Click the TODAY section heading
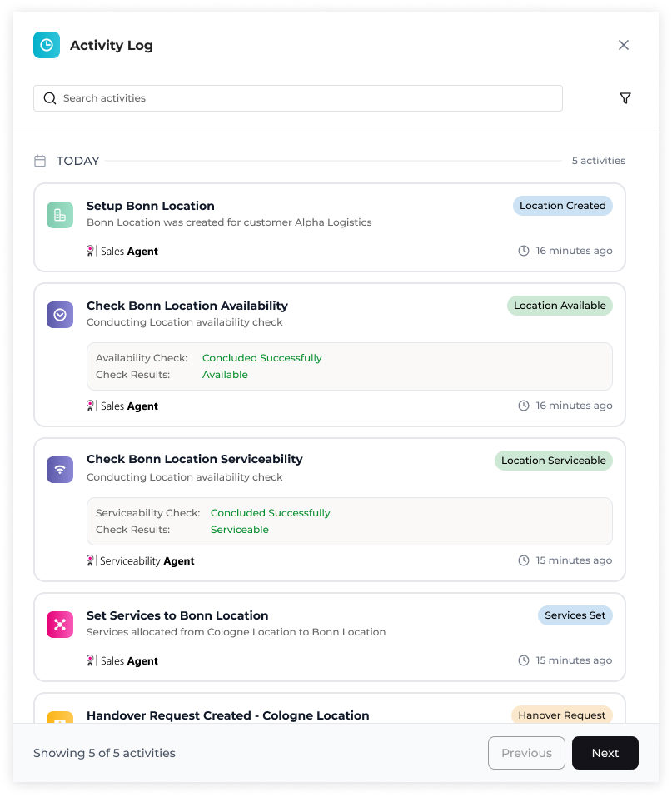Viewport: 672px width, 797px height. point(77,161)
